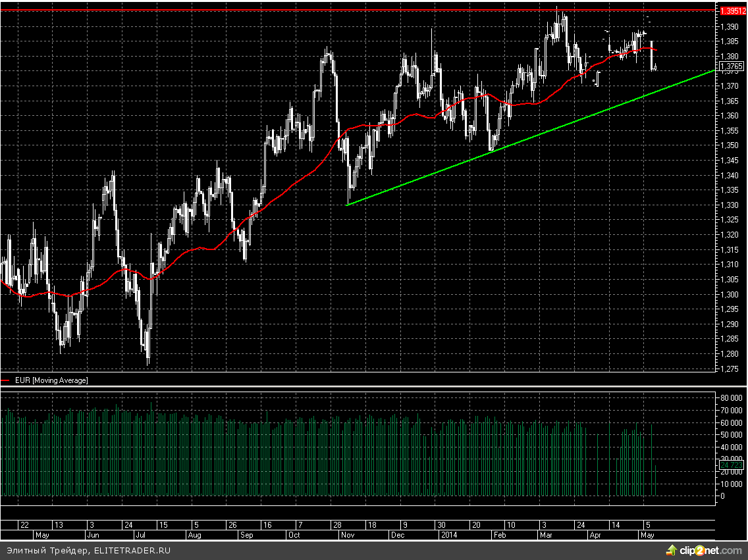Click the Oct month label on time axis
Image resolution: width=748 pixels, height=560 pixels.
click(x=294, y=535)
